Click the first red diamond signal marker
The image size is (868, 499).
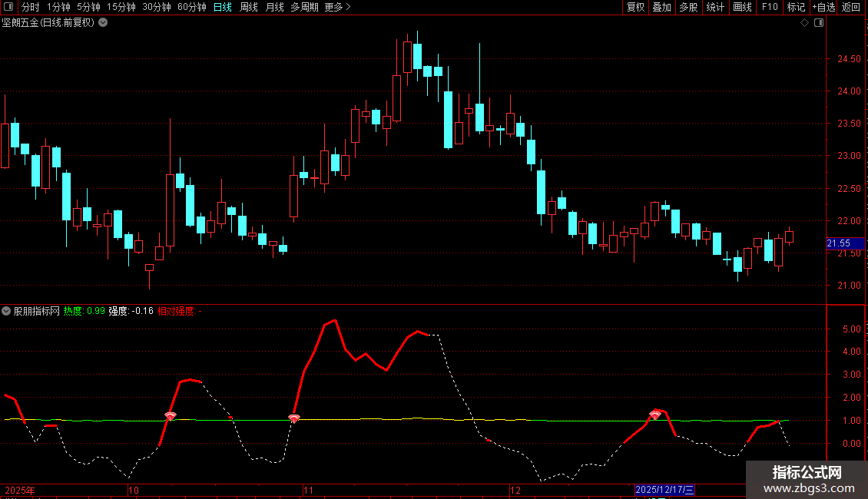[171, 416]
